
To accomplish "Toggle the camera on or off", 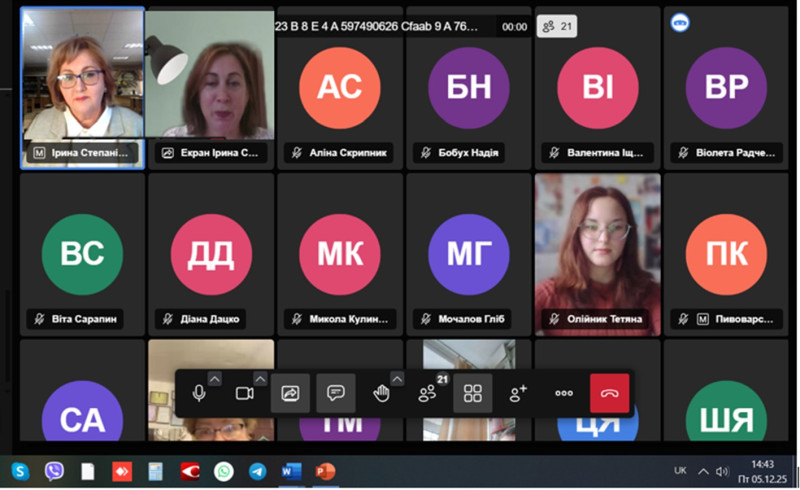I will click(244, 394).
